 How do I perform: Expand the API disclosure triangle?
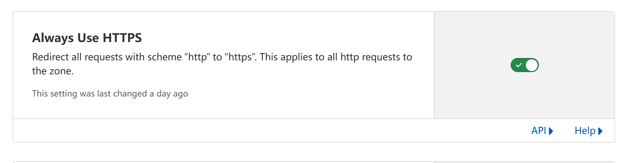coord(551,131)
